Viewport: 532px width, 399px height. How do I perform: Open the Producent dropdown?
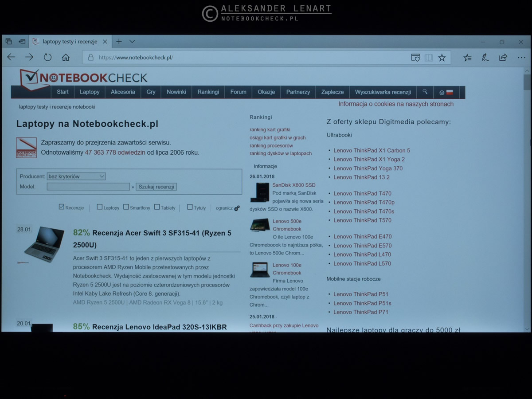tap(76, 176)
